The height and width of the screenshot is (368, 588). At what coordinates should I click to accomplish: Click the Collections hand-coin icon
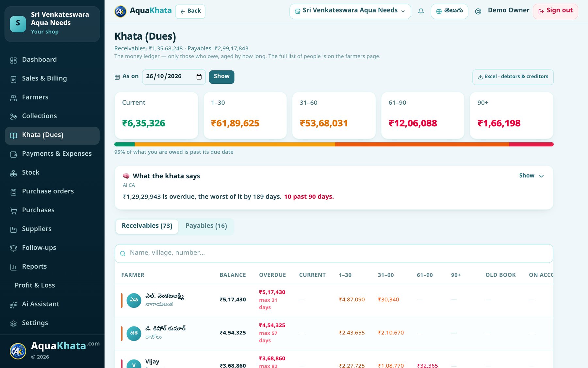coord(13,117)
